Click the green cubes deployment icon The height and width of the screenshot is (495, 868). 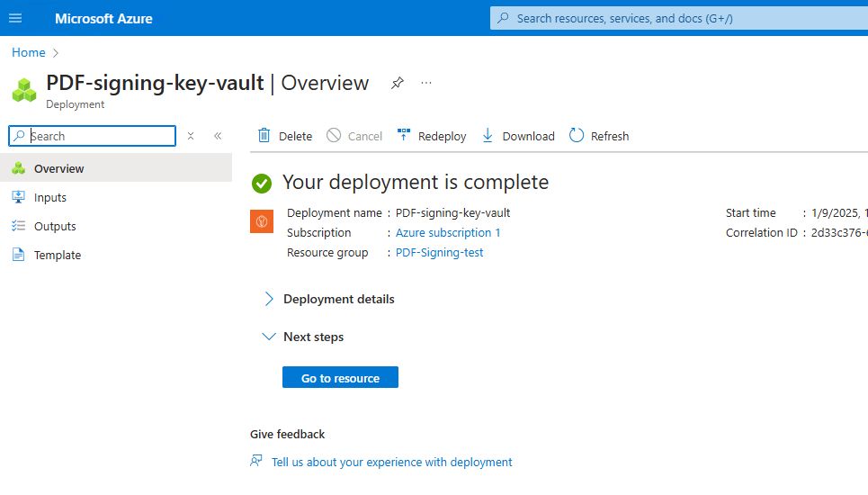click(24, 90)
